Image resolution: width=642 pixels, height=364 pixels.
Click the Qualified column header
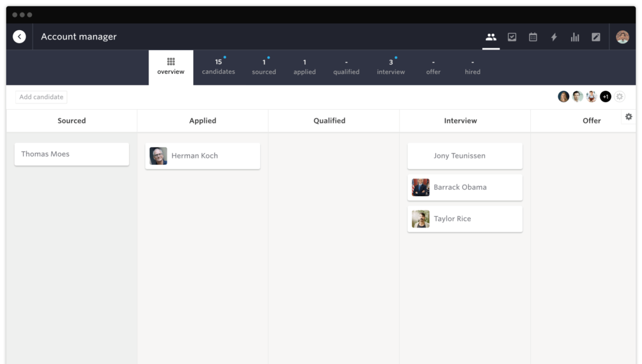pyautogui.click(x=330, y=121)
